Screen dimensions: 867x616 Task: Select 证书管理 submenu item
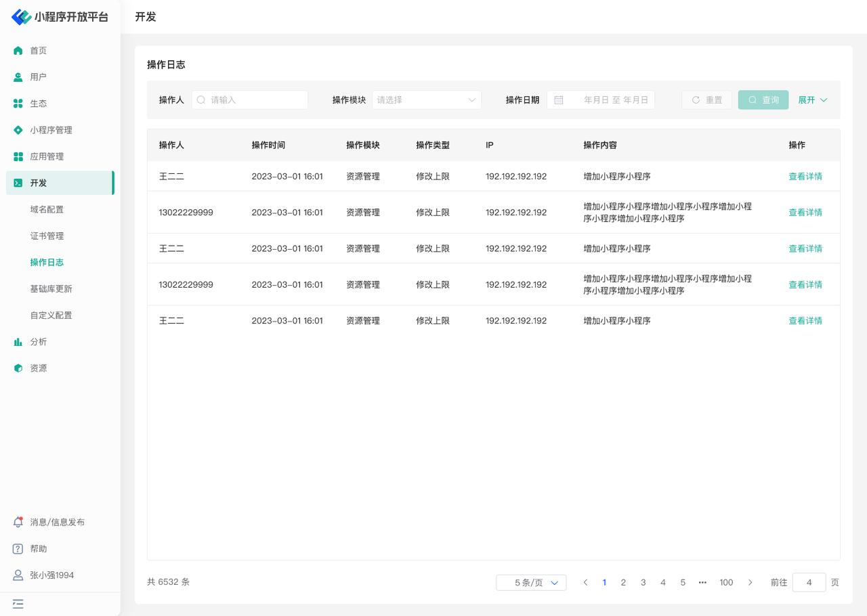tap(47, 236)
